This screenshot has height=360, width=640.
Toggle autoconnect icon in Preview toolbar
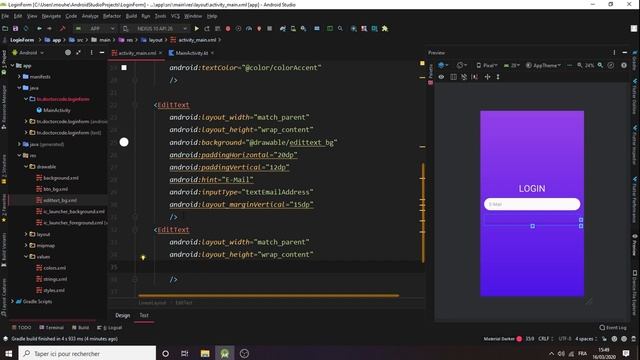[x=464, y=77]
